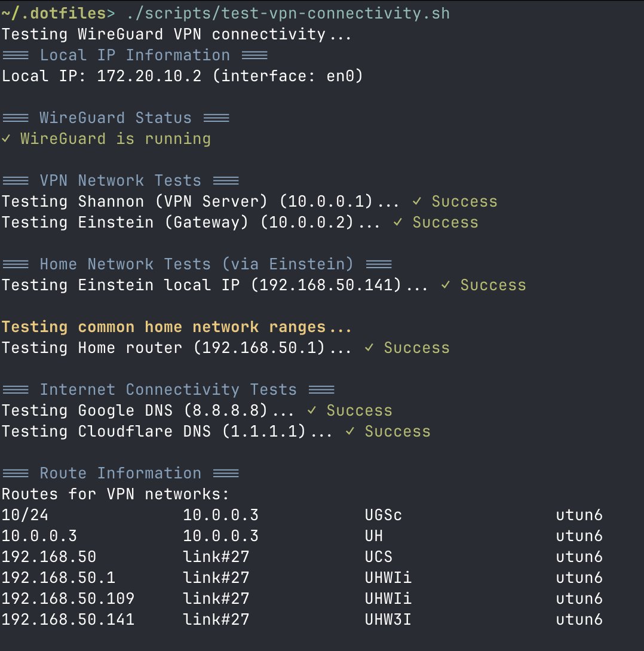Click the 'Testing Einstein (Gateway)' text
644x651 pixels.
[125, 222]
